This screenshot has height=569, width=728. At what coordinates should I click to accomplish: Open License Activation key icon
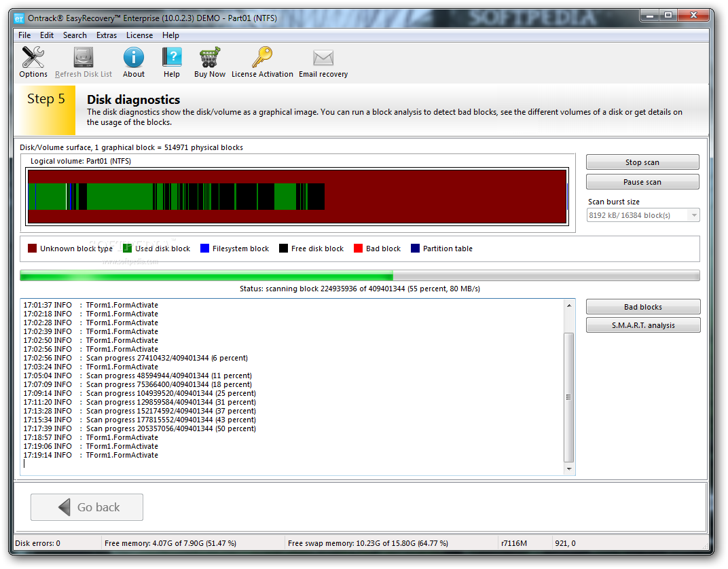(x=262, y=57)
